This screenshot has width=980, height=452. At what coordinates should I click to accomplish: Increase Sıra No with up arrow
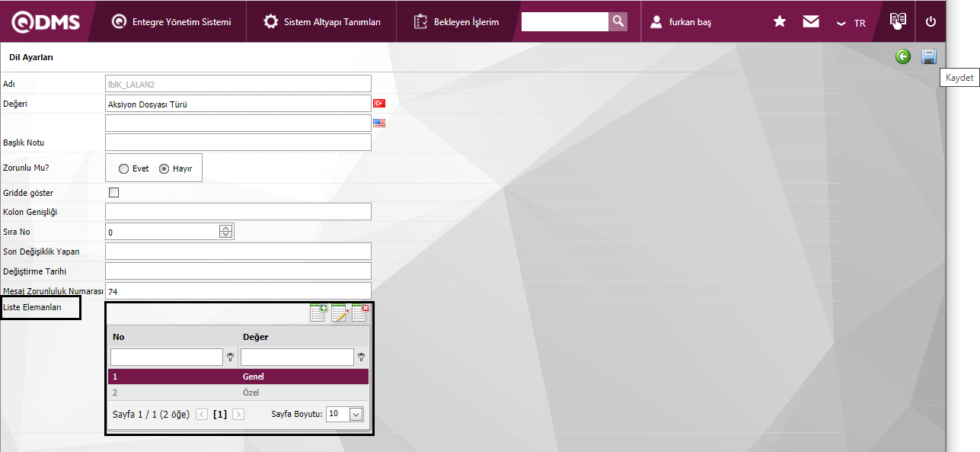point(226,227)
